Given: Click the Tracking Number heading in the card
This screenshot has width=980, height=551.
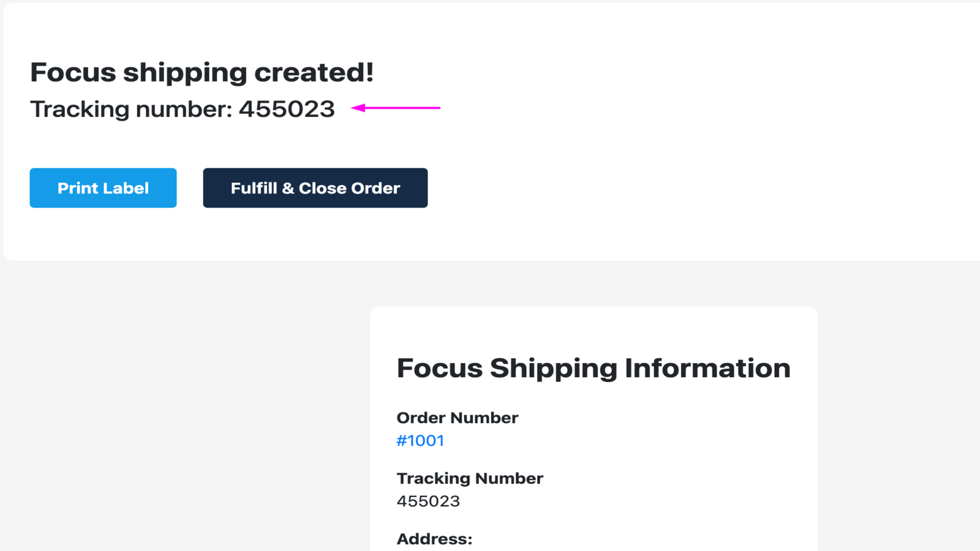Looking at the screenshot, I should click(470, 478).
